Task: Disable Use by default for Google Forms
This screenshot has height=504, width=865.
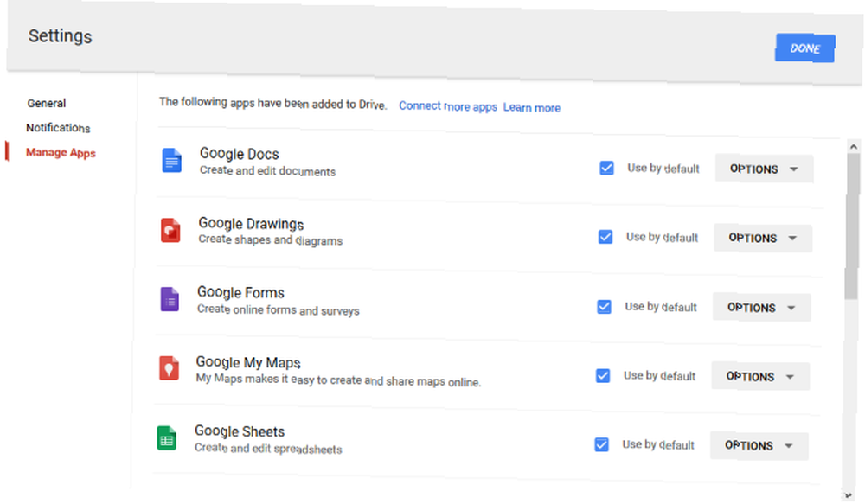Action: [604, 307]
